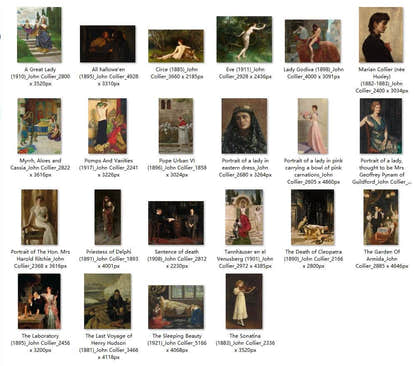The width and height of the screenshot is (416, 366).
Task: Select the Lady Godiva horse painting thumbnail
Action: (313, 41)
